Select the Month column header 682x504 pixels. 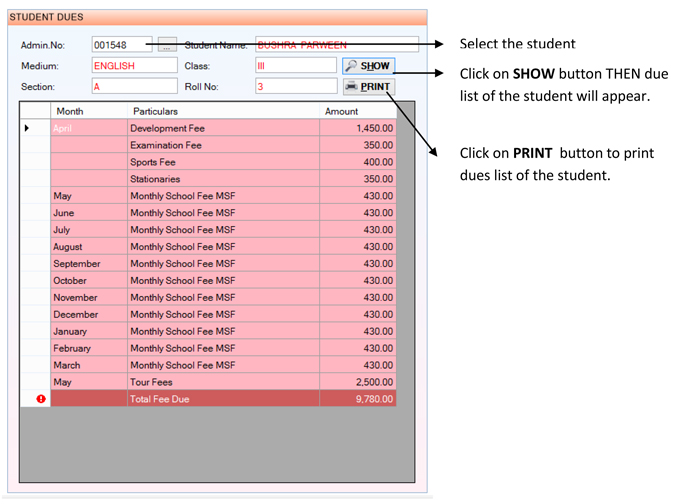click(x=89, y=111)
